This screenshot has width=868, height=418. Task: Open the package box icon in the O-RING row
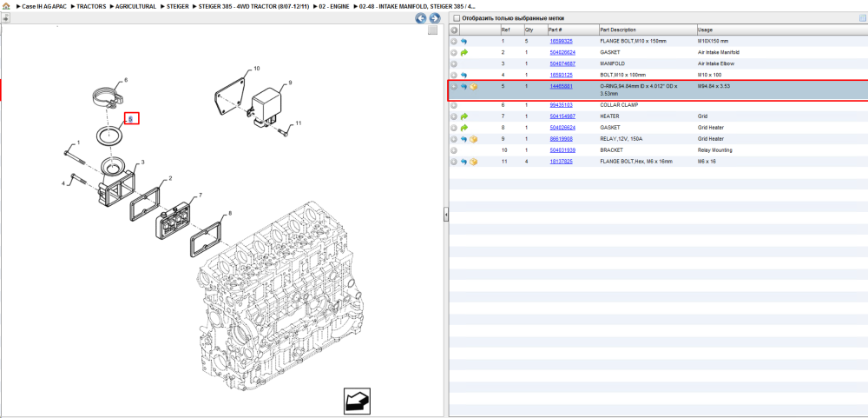[474, 87]
